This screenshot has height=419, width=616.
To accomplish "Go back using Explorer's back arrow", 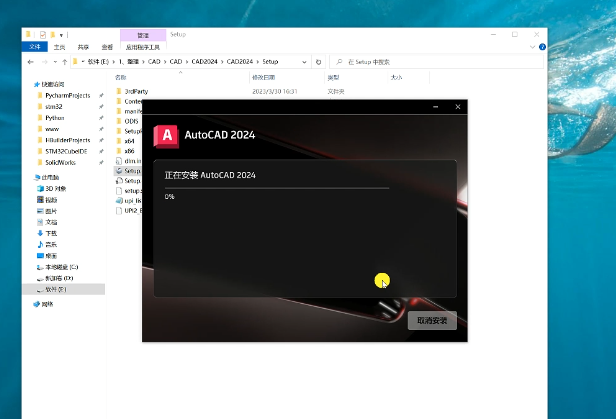I will [x=31, y=62].
